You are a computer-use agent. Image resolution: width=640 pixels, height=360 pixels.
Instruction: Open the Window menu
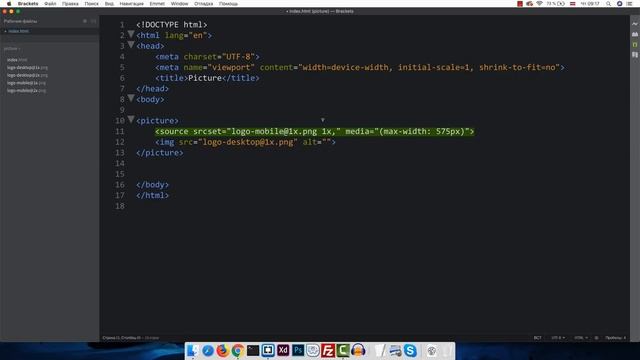pos(179,4)
